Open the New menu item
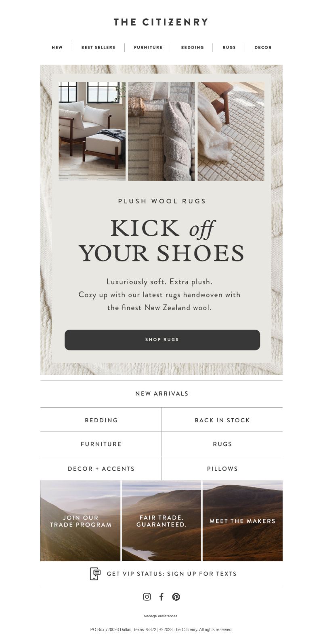323x644 pixels. point(57,47)
